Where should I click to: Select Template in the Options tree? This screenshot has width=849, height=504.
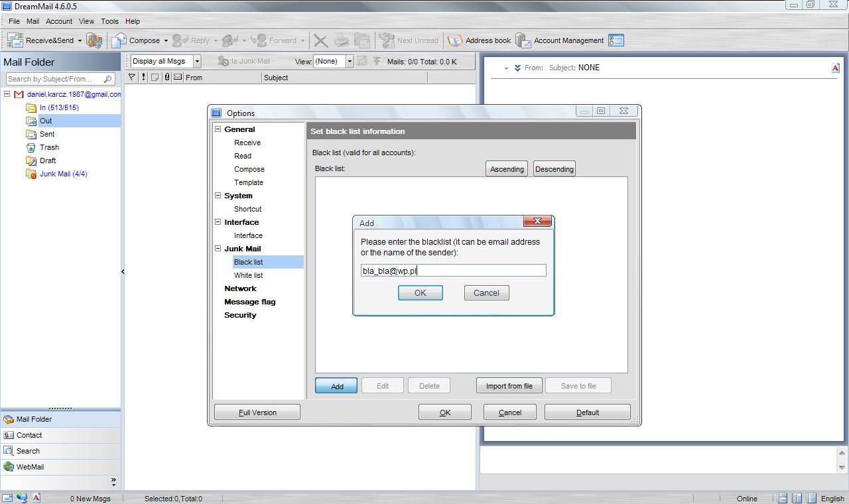pos(249,182)
